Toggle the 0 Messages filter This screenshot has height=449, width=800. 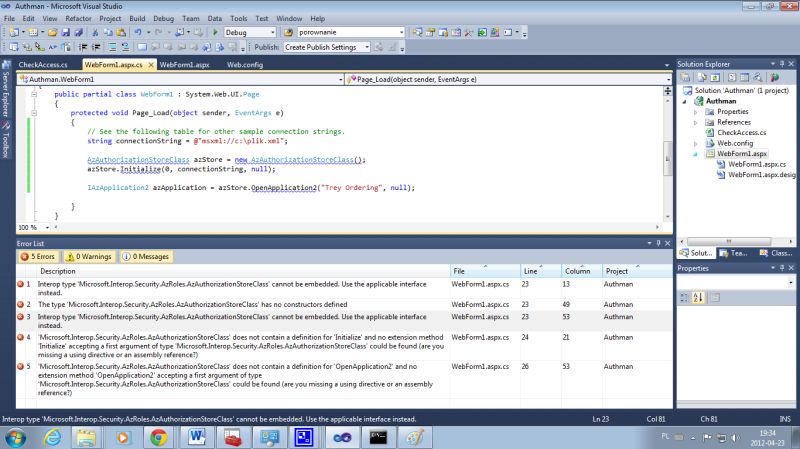click(146, 257)
